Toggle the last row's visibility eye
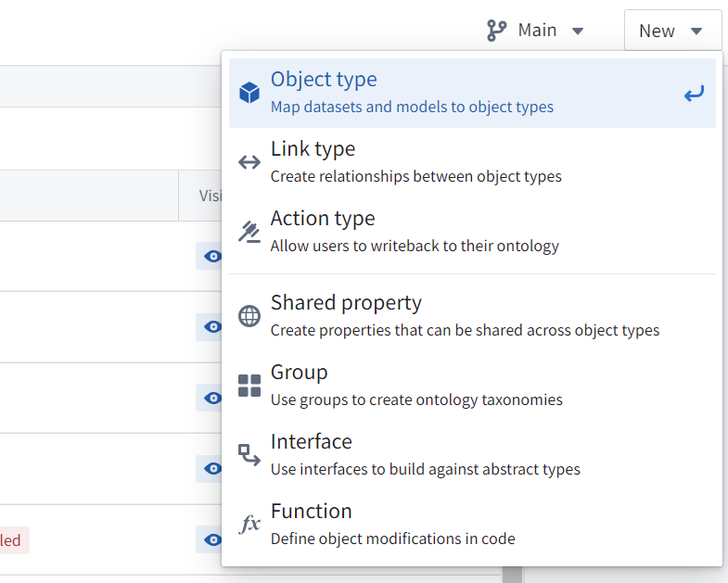 point(212,539)
